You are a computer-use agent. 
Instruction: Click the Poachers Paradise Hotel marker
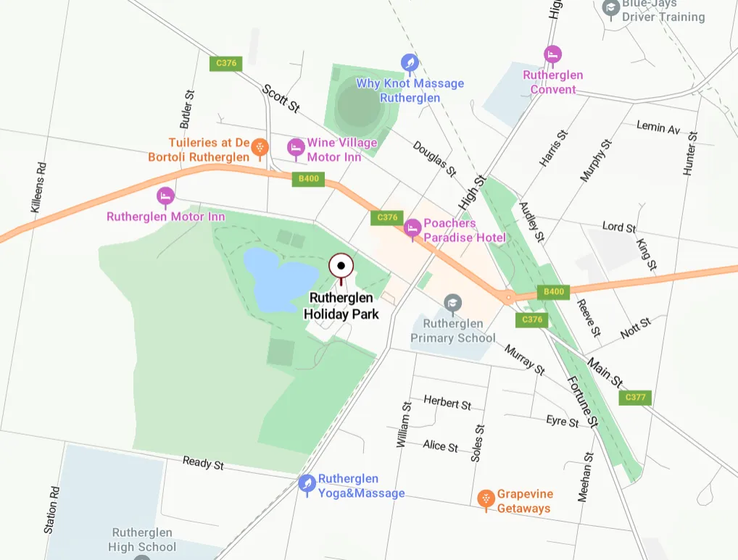[412, 228]
